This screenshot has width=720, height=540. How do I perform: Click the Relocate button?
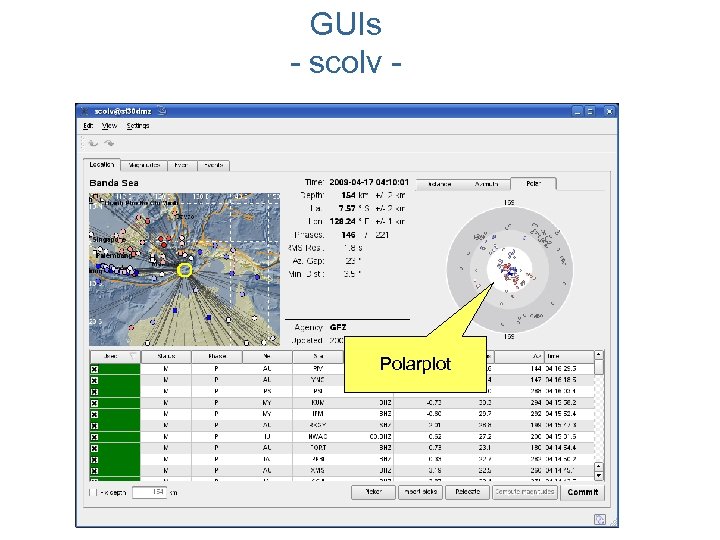pyautogui.click(x=467, y=492)
